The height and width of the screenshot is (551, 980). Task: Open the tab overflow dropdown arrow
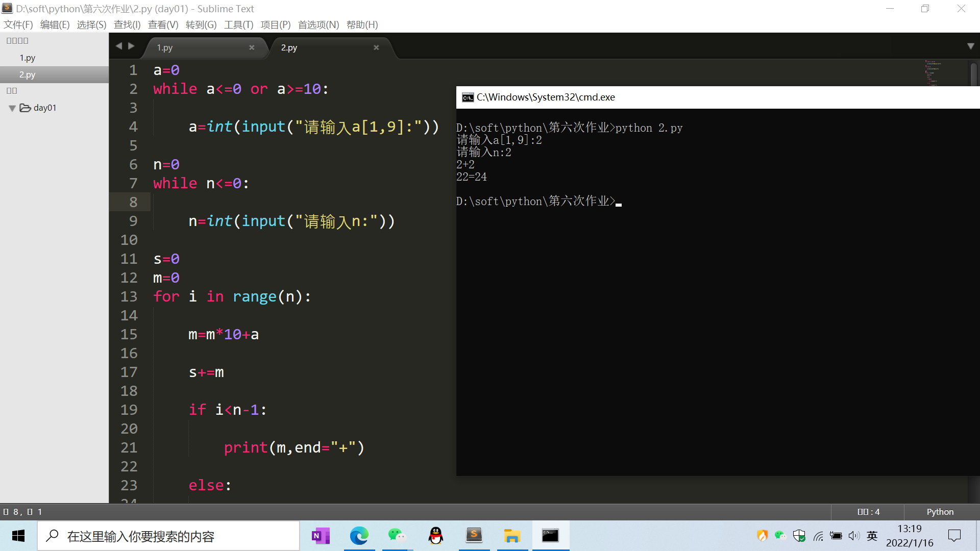click(970, 46)
